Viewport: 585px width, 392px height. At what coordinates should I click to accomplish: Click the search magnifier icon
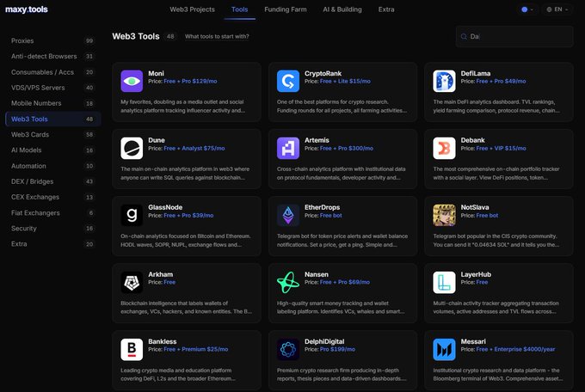(x=464, y=37)
